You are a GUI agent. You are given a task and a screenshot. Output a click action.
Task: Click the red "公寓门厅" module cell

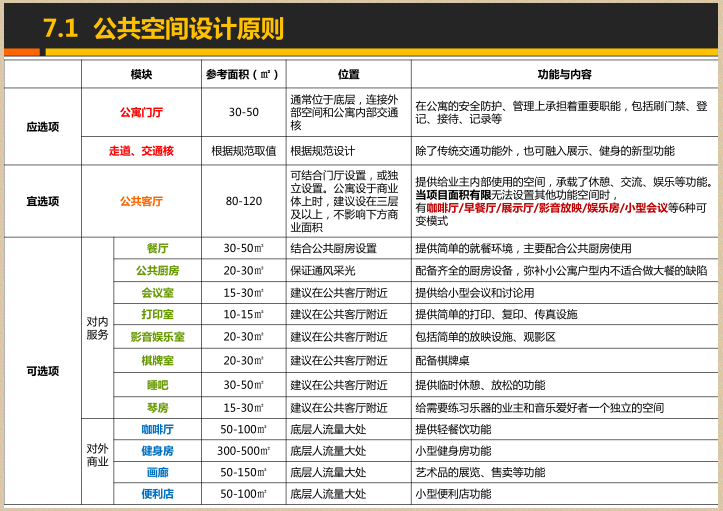coord(141,112)
